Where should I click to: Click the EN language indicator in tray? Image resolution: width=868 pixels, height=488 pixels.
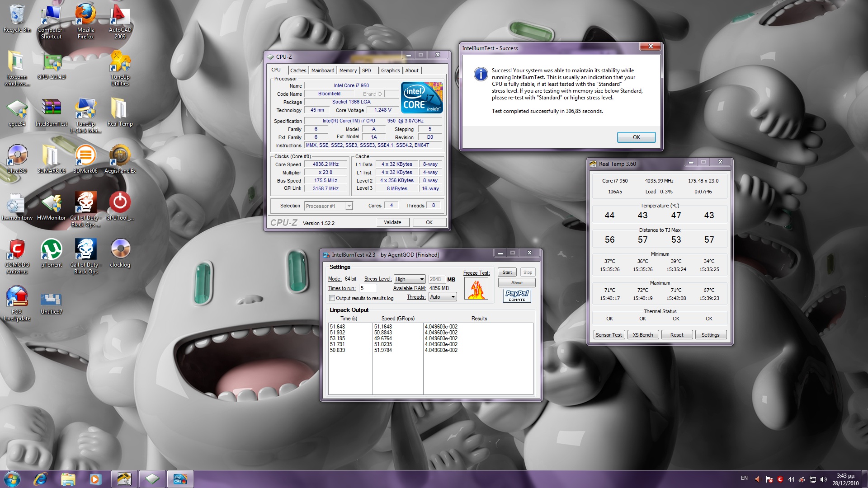pos(744,478)
